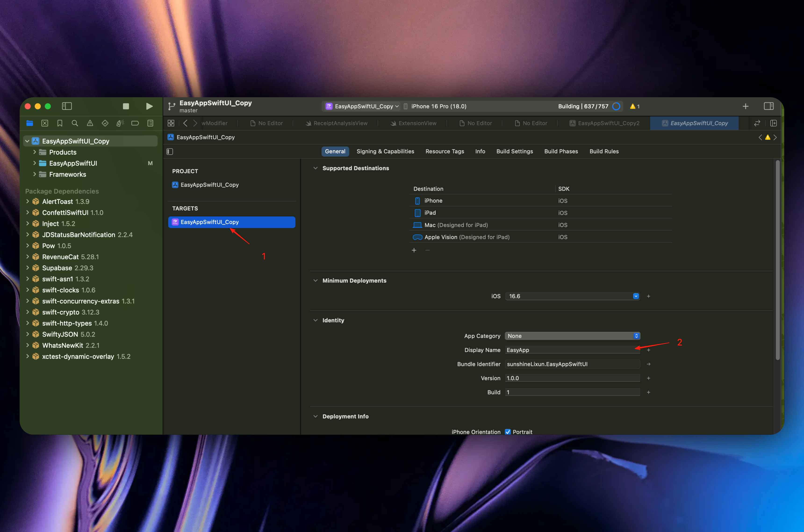Open the Issue navigator warning icon
The height and width of the screenshot is (532, 804).
click(x=90, y=123)
